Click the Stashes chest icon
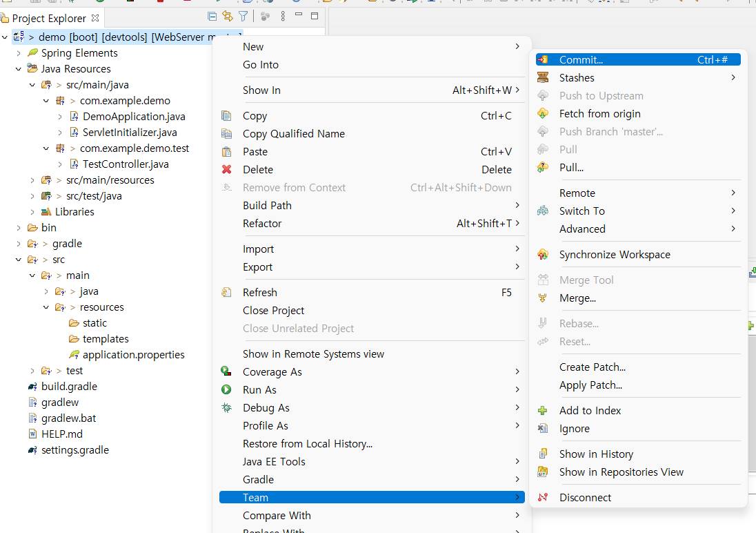 click(x=543, y=78)
